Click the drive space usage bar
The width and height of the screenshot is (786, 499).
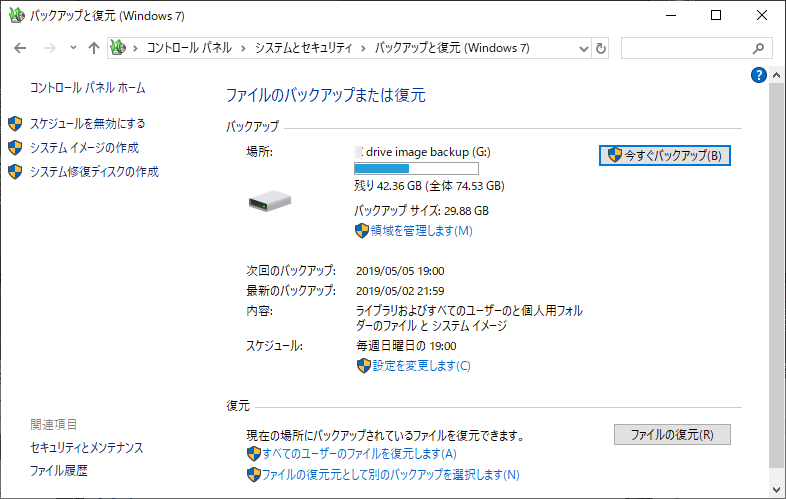point(416,169)
